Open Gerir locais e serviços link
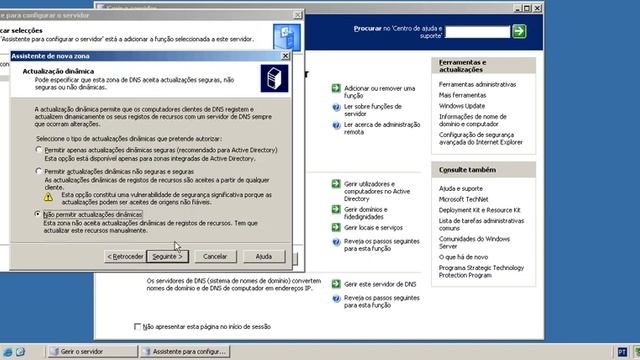The image size is (640, 360). (x=373, y=227)
